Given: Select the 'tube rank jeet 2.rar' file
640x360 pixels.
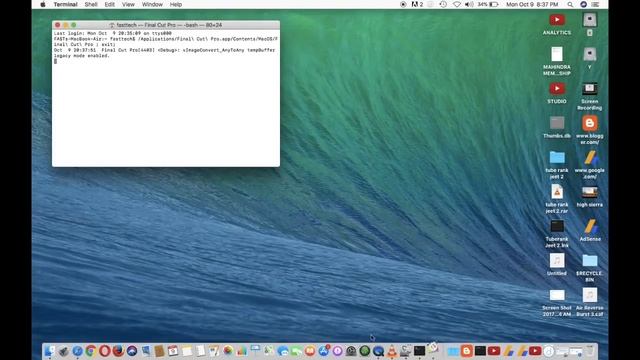Looking at the screenshot, I should [557, 199].
